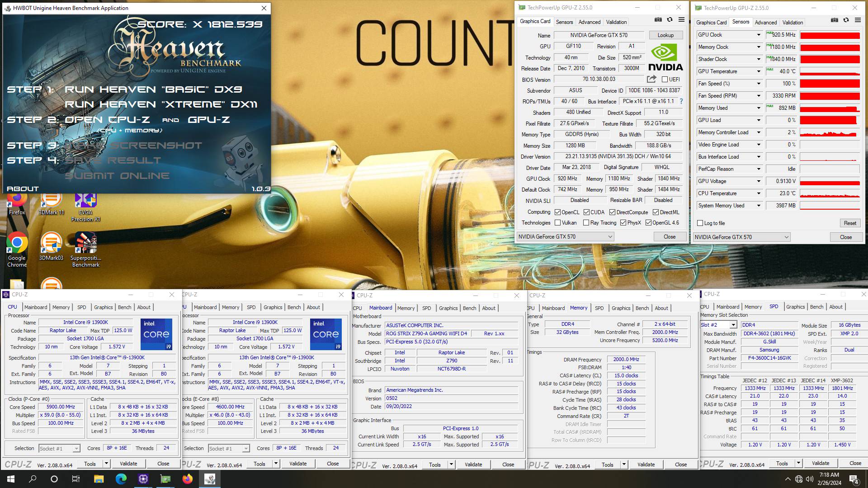Click Submit Online in Heaven Benchmark app
This screenshot has height=488, width=868.
click(117, 176)
